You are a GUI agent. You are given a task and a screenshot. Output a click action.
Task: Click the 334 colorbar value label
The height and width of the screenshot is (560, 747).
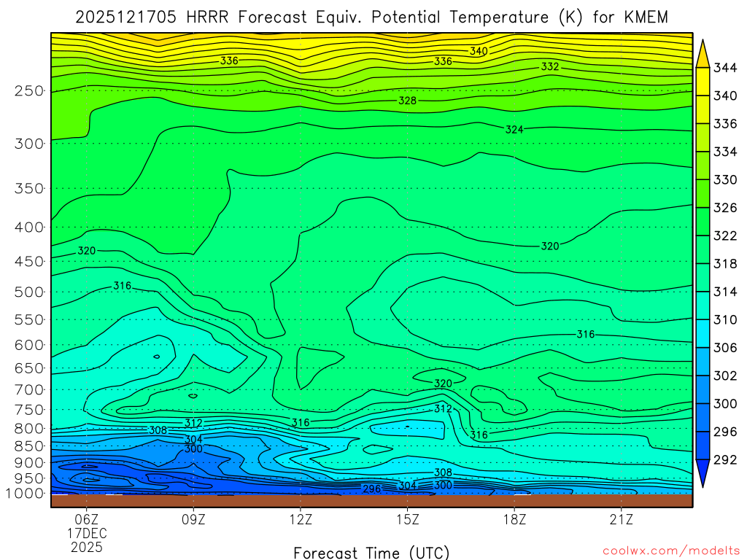(x=725, y=152)
